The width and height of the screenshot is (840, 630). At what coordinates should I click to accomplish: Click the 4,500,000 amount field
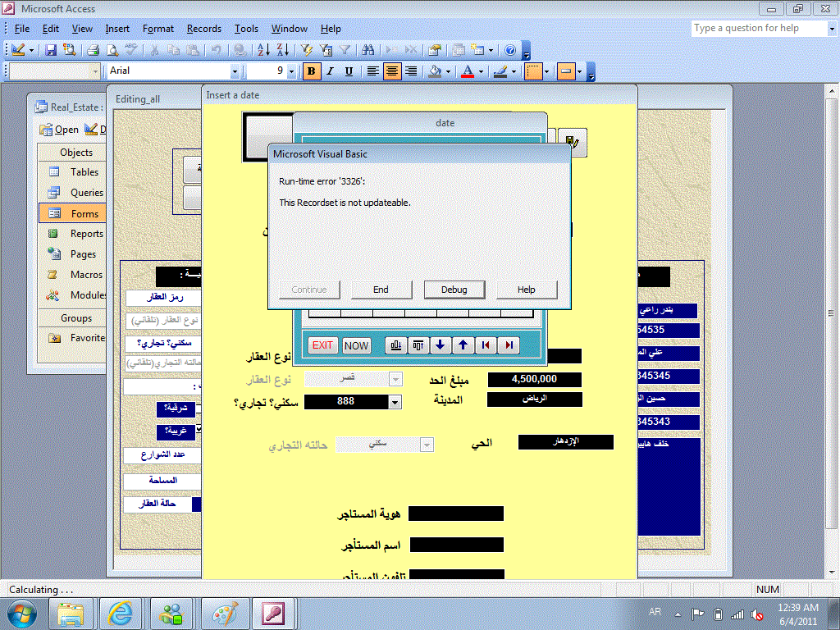[x=534, y=379]
